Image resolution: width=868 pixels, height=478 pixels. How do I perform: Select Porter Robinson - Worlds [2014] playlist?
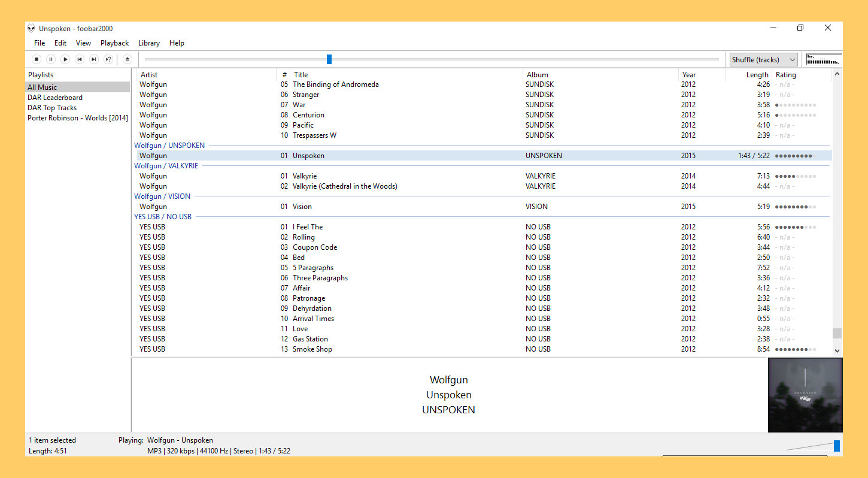coord(77,118)
